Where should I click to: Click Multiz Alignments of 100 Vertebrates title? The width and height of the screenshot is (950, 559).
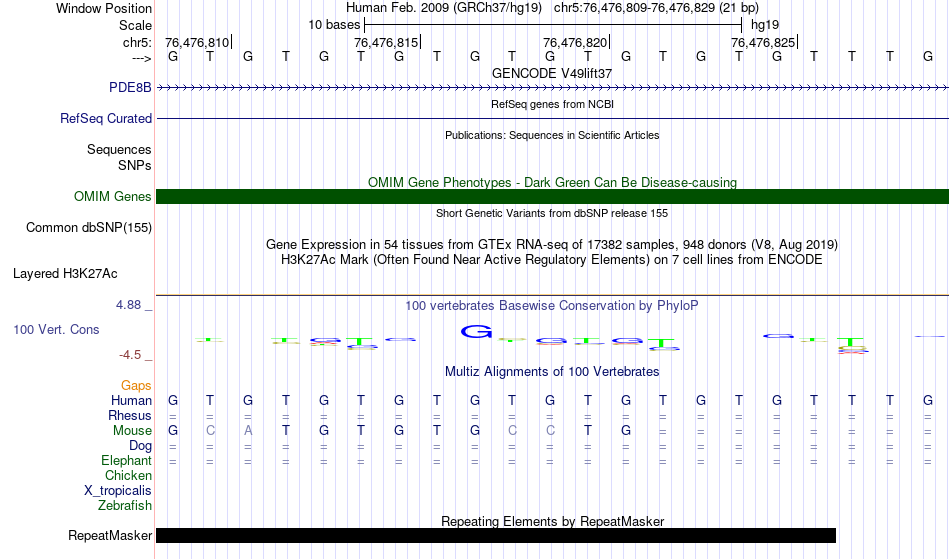click(552, 371)
